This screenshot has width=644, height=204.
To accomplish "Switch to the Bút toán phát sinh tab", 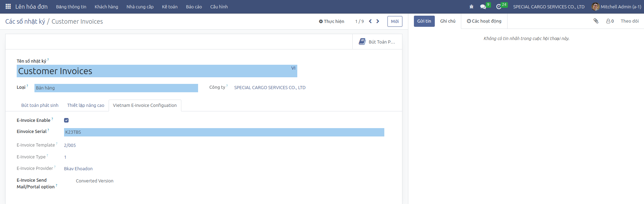I will coord(40,105).
